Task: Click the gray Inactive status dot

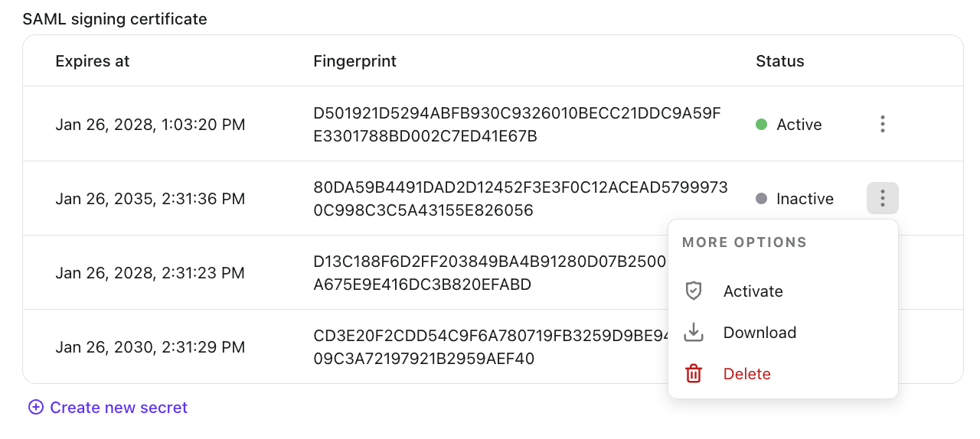Action: click(x=761, y=199)
